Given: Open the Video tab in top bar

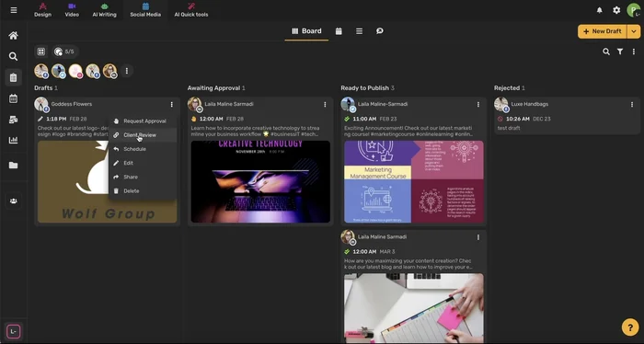Looking at the screenshot, I should click(x=72, y=10).
